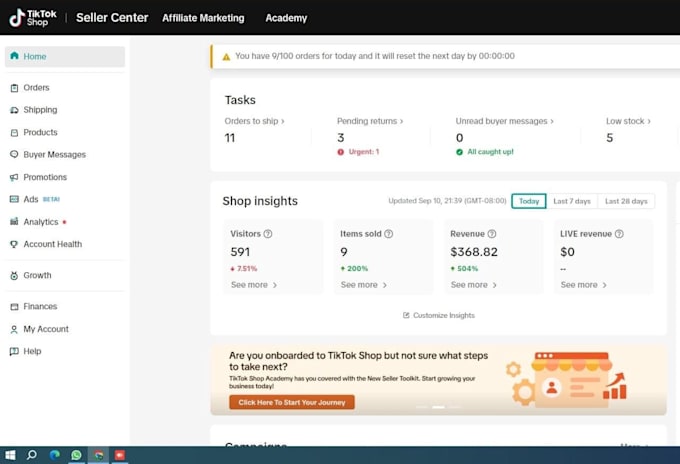Click the Orders clipboard icon
Screen dimensions: 680x464
pyautogui.click(x=14, y=88)
